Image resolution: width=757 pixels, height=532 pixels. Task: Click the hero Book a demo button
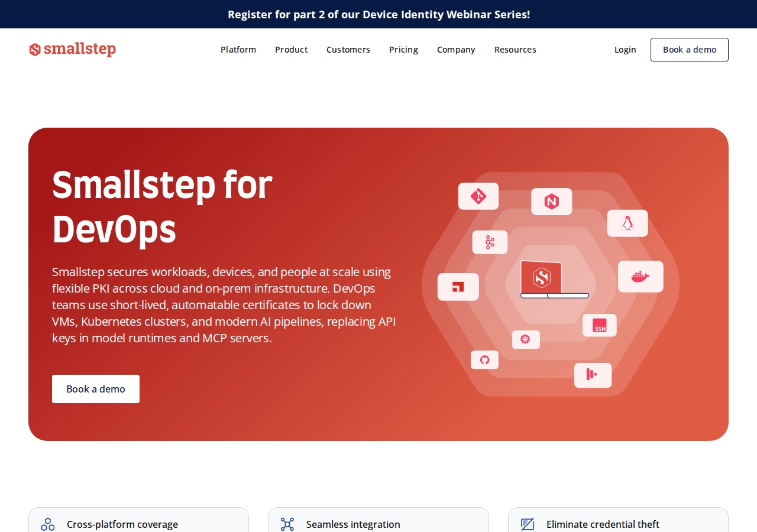coord(96,389)
